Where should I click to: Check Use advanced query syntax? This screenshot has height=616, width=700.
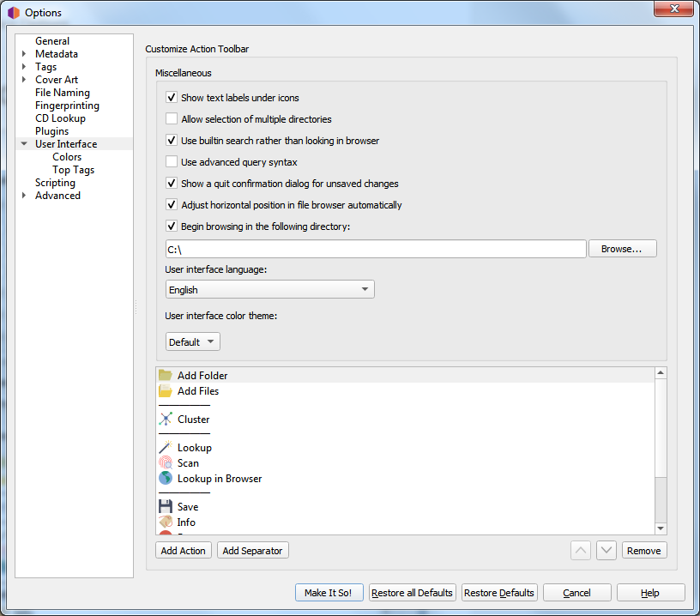[x=172, y=162]
